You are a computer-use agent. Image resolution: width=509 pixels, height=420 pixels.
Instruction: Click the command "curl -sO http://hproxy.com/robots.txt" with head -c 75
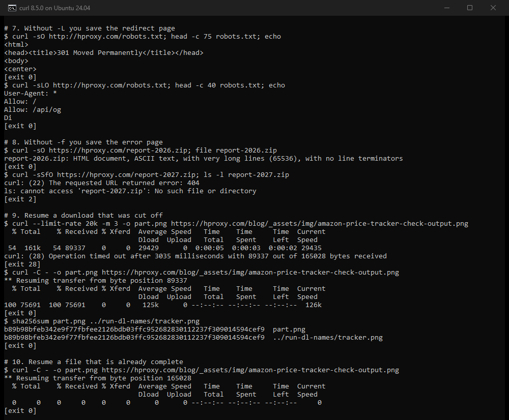143,37
